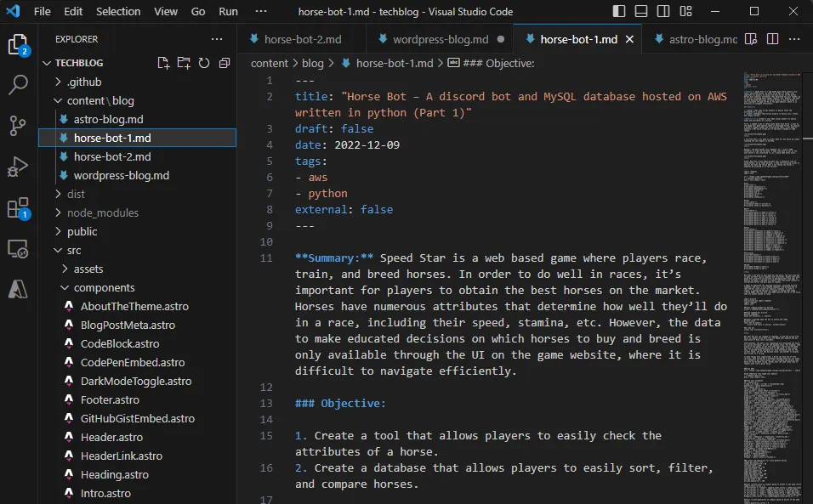Viewport: 813px width, 504px height.
Task: Close the horse-bot-1.md tab
Action: coord(629,39)
